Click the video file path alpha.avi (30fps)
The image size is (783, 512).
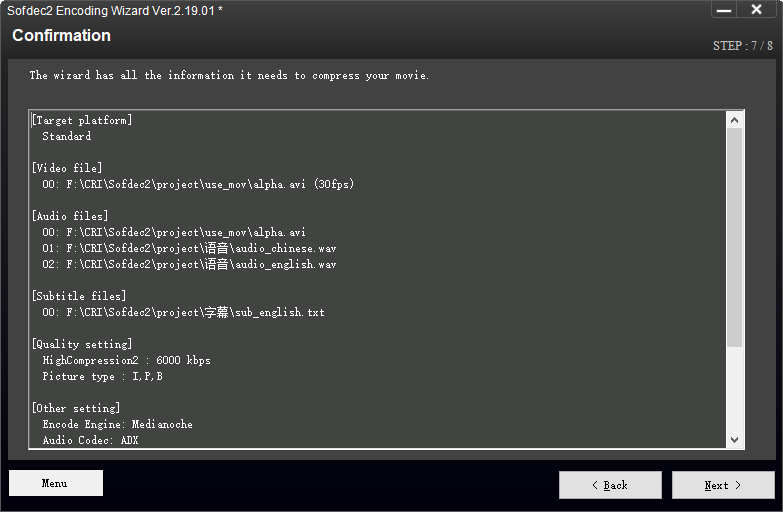click(x=198, y=184)
